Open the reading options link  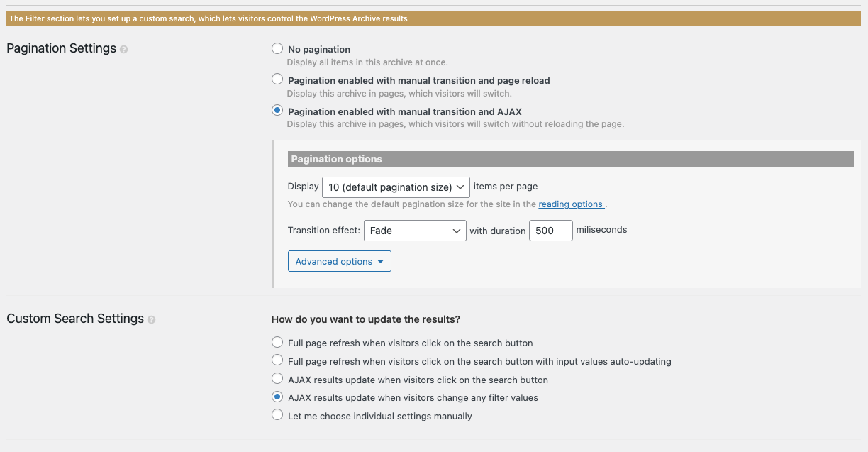tap(571, 204)
